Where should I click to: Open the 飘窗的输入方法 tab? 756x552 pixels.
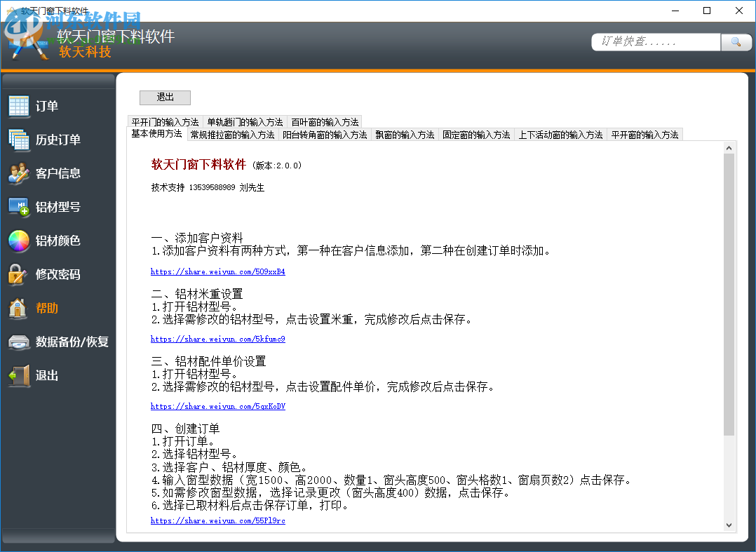tap(405, 134)
